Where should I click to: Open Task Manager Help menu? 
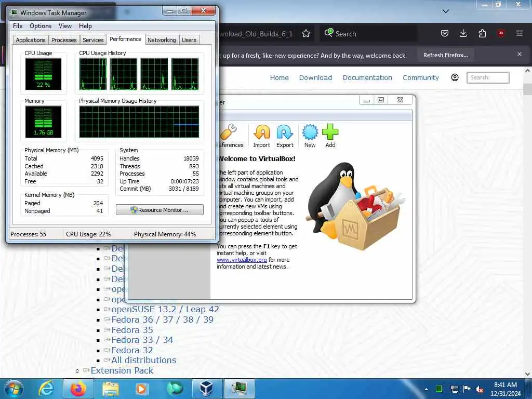(x=86, y=26)
